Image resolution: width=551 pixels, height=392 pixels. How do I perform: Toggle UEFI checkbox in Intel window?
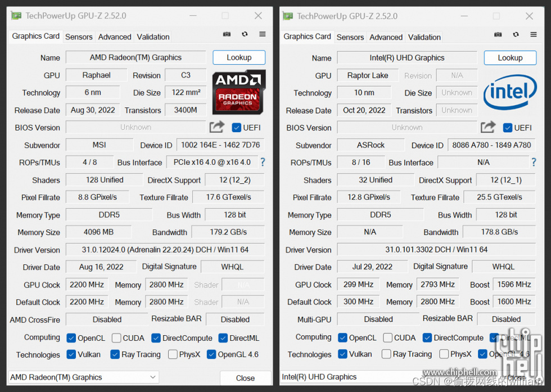tap(507, 128)
